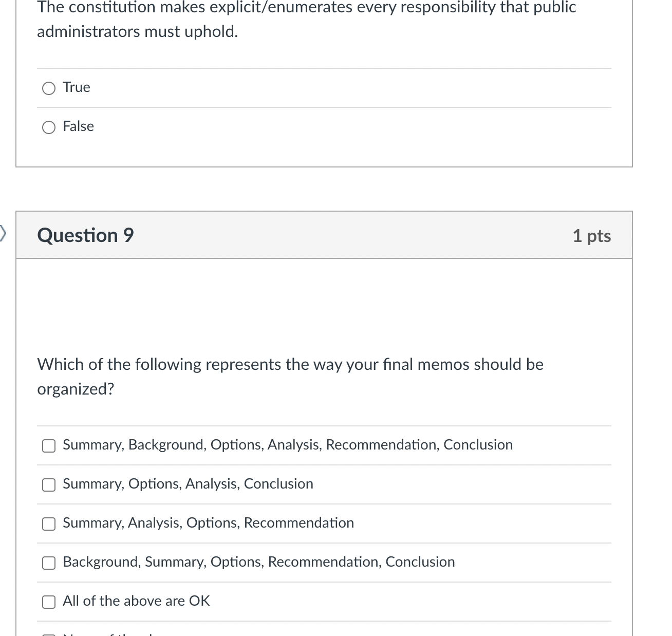Click the Background, Summary option label text
Viewport: 672px width, 636px height.
259,562
